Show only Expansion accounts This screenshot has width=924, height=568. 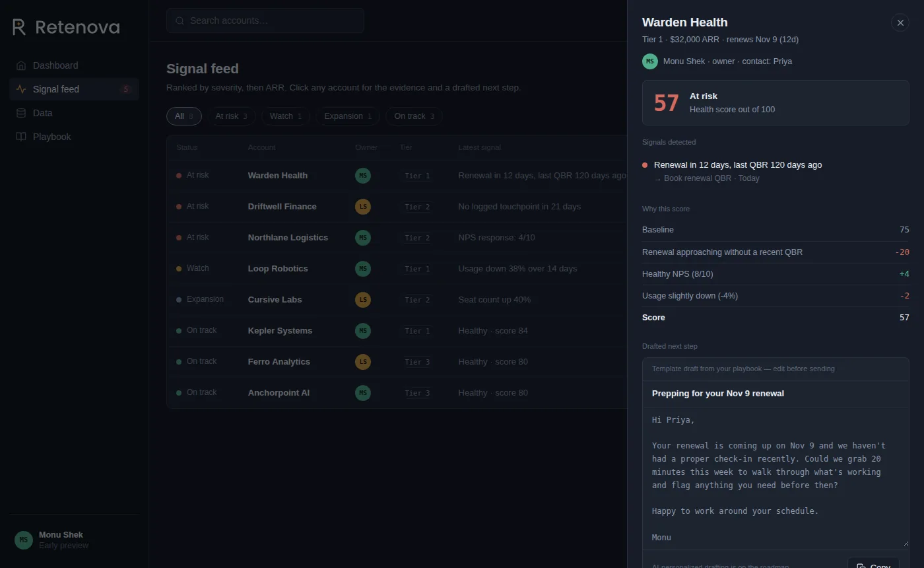[348, 116]
